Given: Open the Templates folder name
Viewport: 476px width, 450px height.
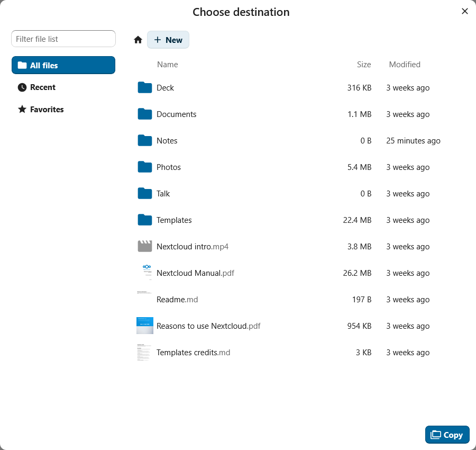Looking at the screenshot, I should [174, 220].
